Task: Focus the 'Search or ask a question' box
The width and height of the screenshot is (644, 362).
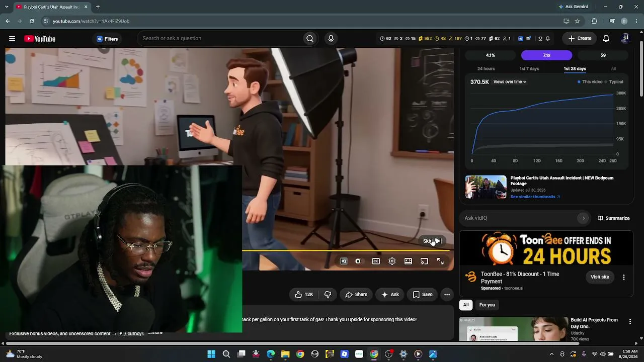Action: pyautogui.click(x=221, y=39)
